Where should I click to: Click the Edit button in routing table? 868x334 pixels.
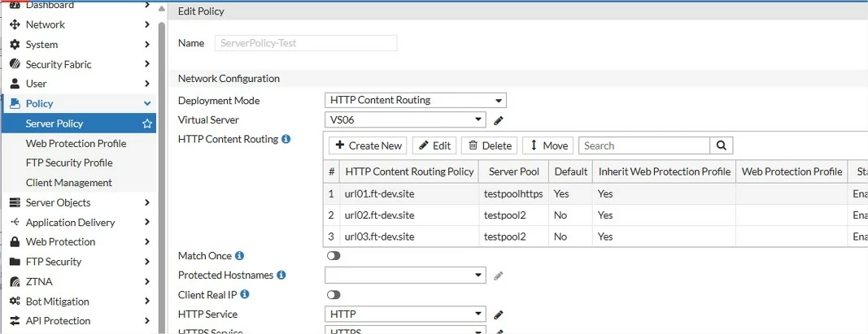pos(434,146)
